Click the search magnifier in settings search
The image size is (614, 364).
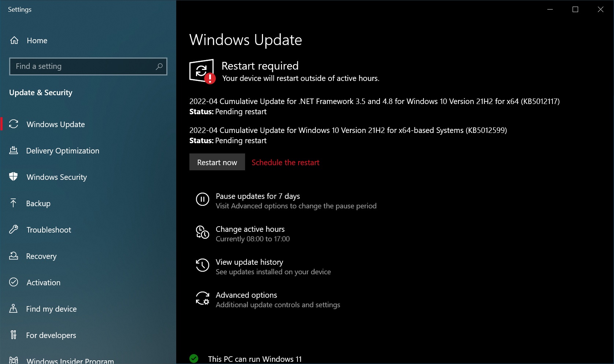coord(159,66)
